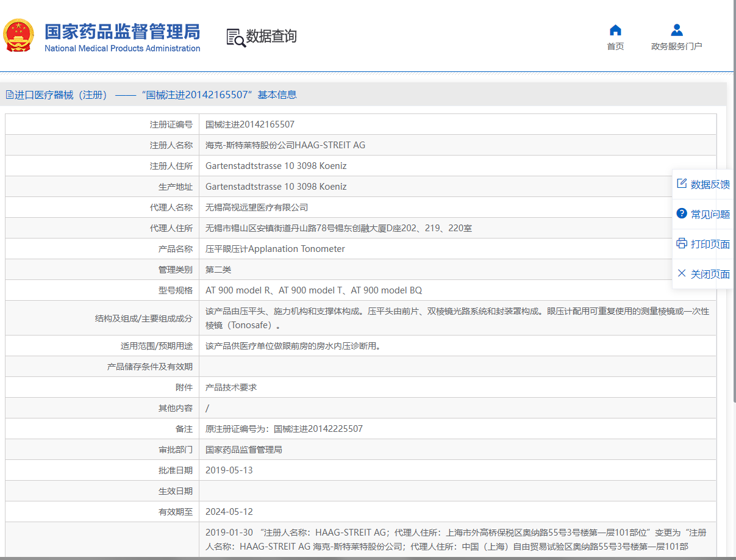Click the 数据反馈 edit icon
This screenshot has width=736, height=560.
click(x=682, y=184)
